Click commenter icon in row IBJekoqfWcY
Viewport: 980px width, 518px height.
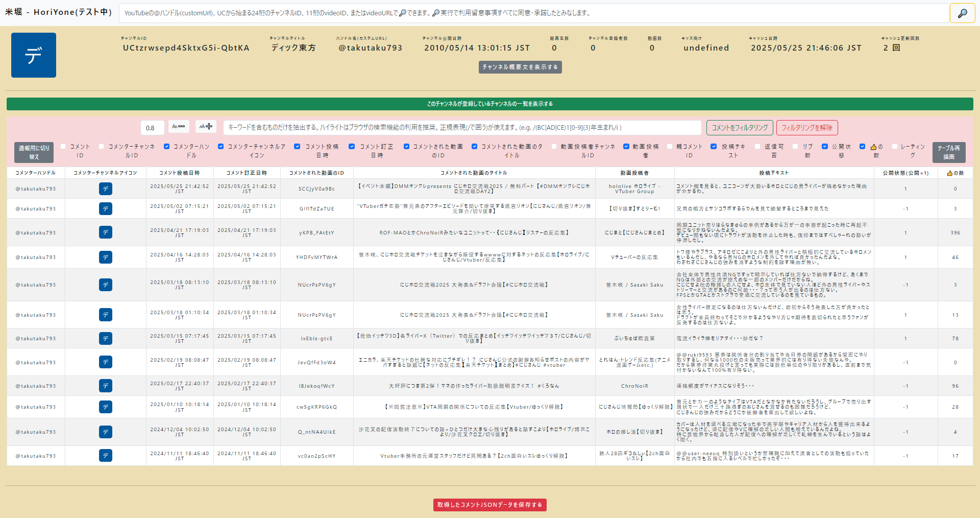[x=106, y=386]
